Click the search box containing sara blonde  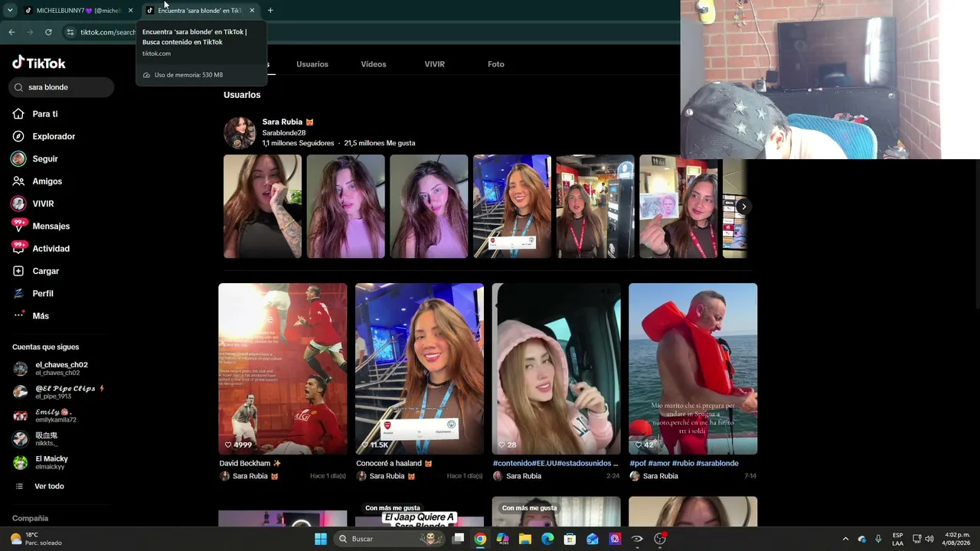[x=61, y=87]
